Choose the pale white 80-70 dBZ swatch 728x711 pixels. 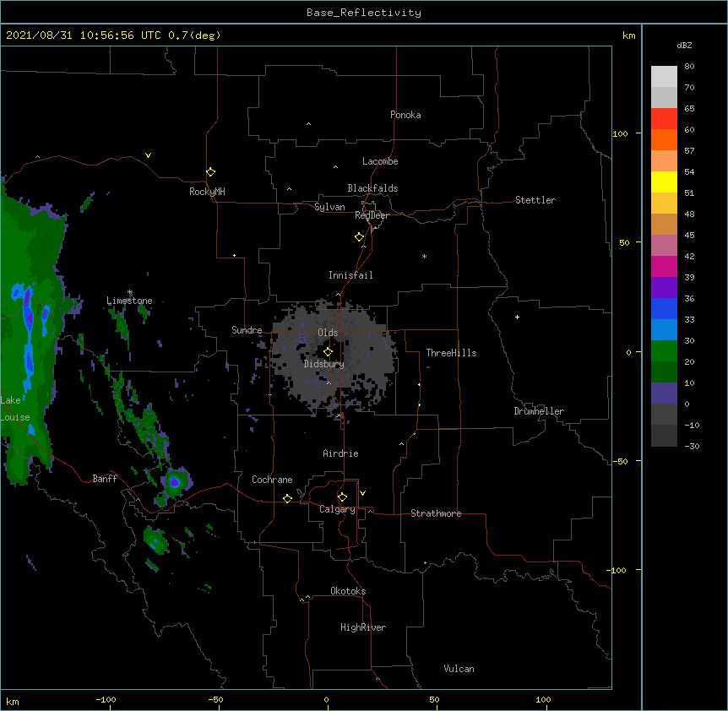pos(664,77)
